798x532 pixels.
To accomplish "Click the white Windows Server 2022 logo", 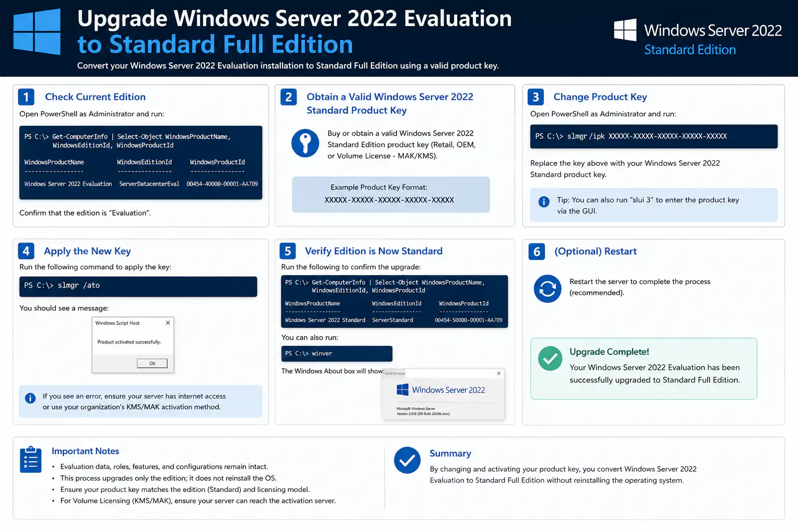I will pos(625,30).
